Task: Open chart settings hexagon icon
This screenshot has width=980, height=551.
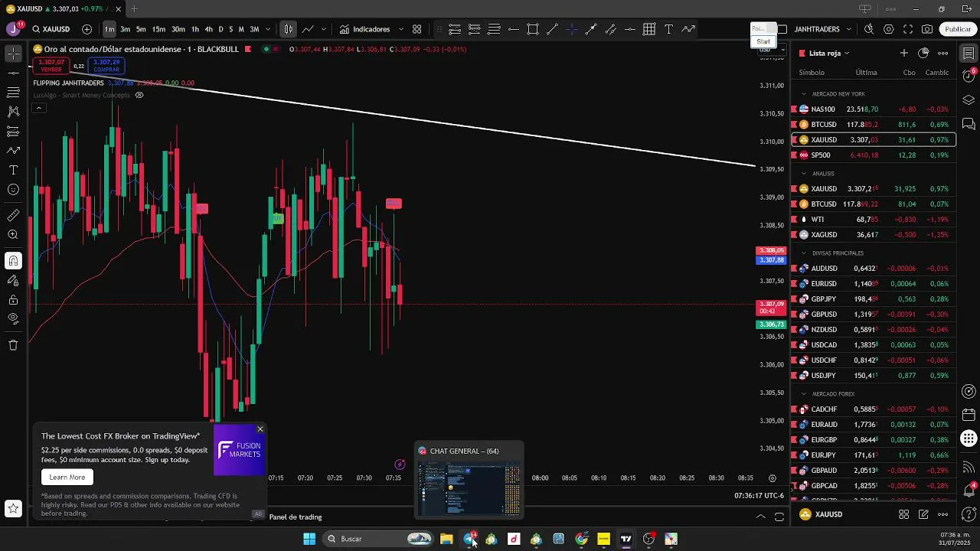Action: point(888,29)
